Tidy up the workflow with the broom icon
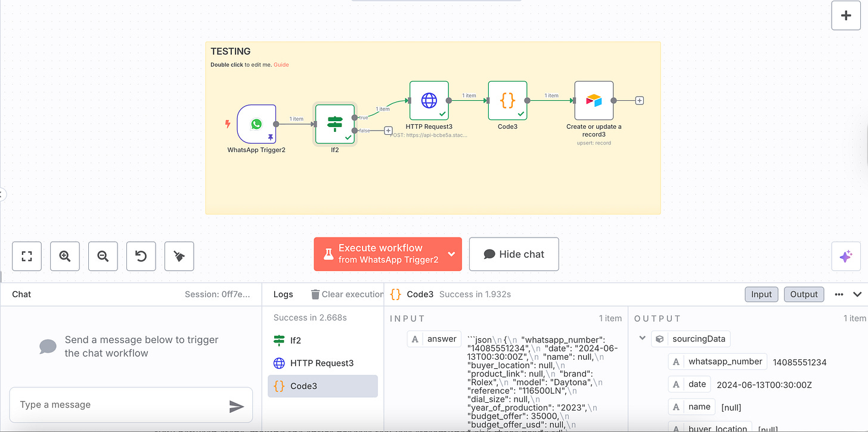Viewport: 868px width, 432px height. pyautogui.click(x=179, y=256)
